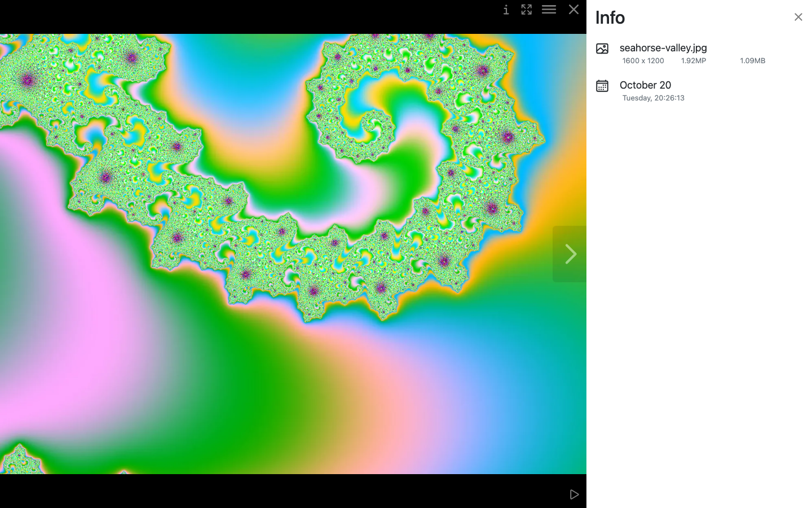Enter fullscreen view mode

coord(527,10)
